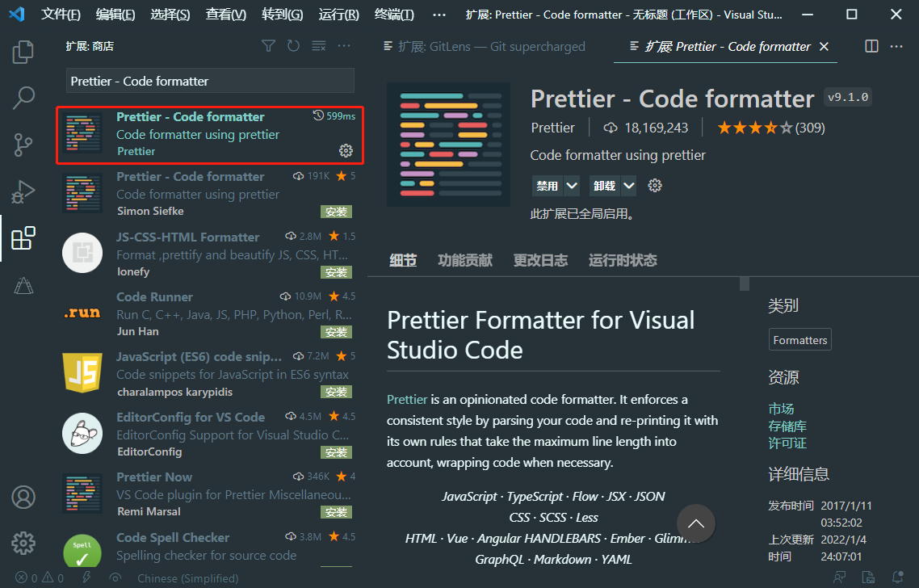The image size is (919, 588).
Task: Open the Search view in activity bar
Action: click(23, 98)
